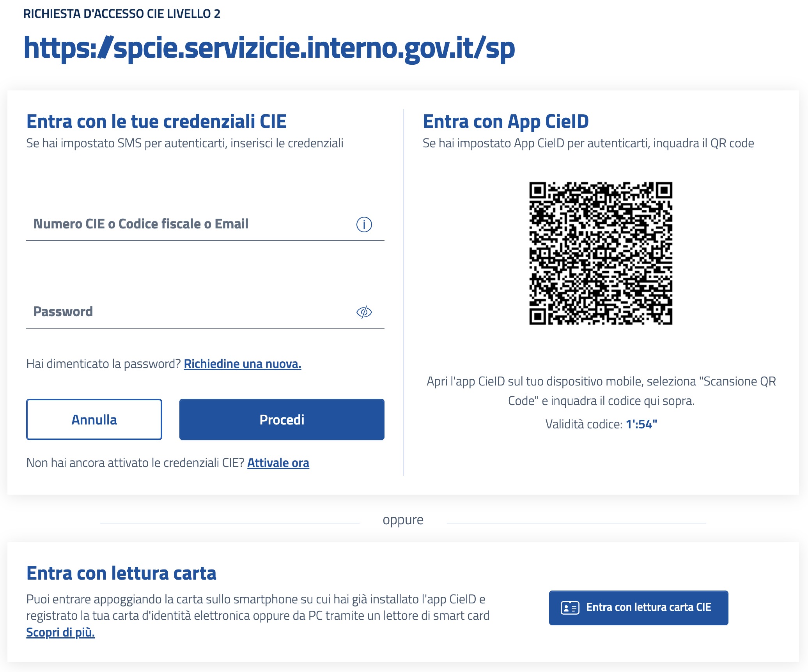Image resolution: width=808 pixels, height=672 pixels.
Task: Toggle password visibility eye icon
Action: [364, 312]
